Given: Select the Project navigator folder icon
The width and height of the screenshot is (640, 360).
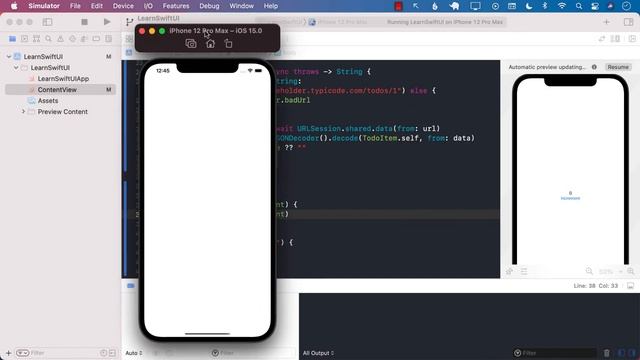Looking at the screenshot, I should click(13, 39).
